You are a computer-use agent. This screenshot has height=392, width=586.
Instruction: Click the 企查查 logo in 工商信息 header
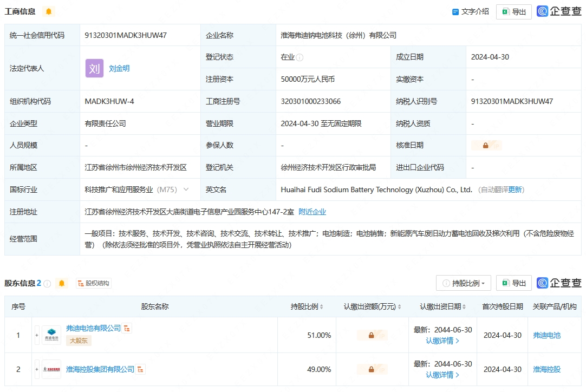(559, 11)
